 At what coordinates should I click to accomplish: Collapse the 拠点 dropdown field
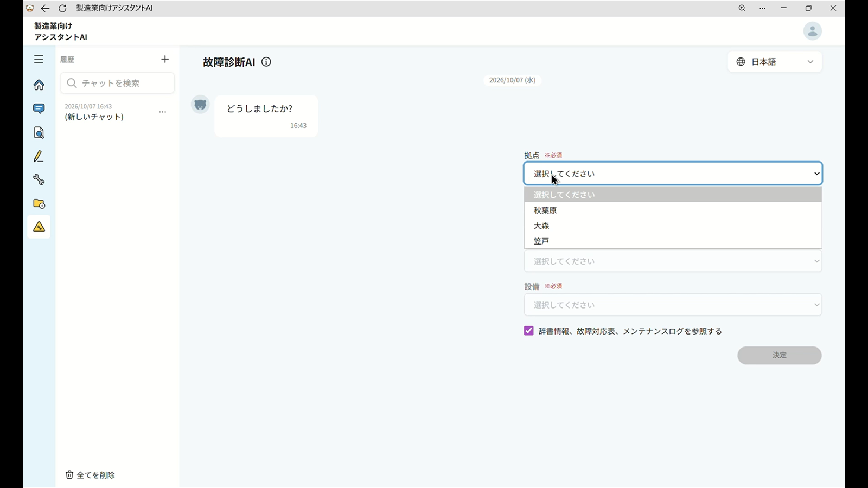pyautogui.click(x=673, y=174)
